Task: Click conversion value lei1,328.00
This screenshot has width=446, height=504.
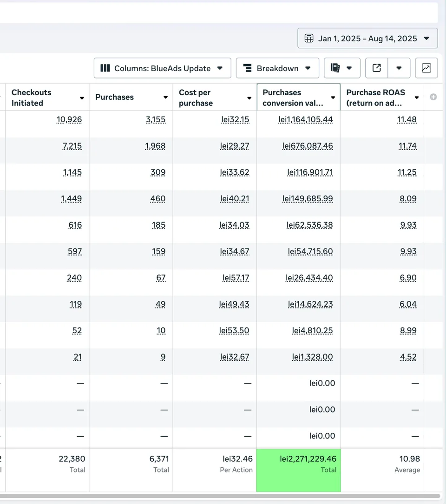Action: 312,357
